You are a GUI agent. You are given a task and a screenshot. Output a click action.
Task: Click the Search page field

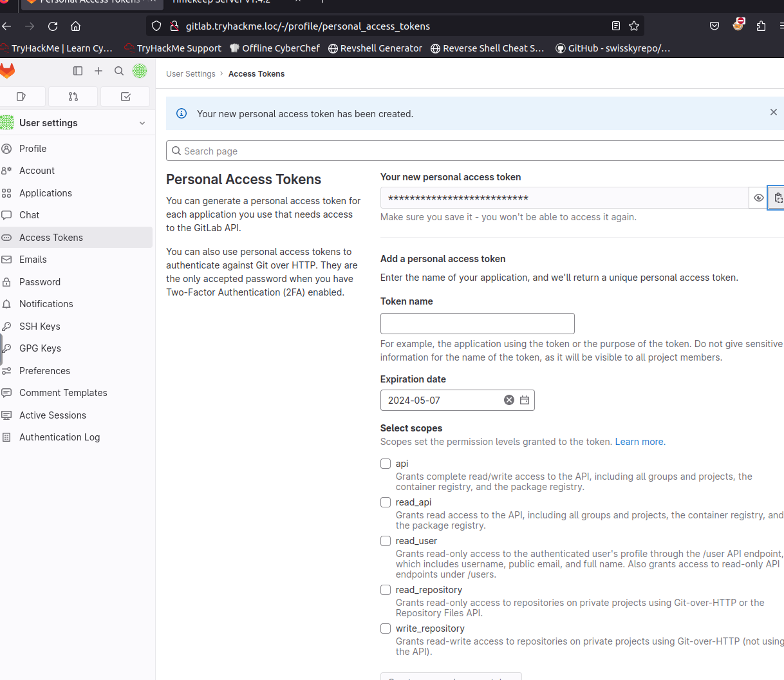[x=475, y=151]
